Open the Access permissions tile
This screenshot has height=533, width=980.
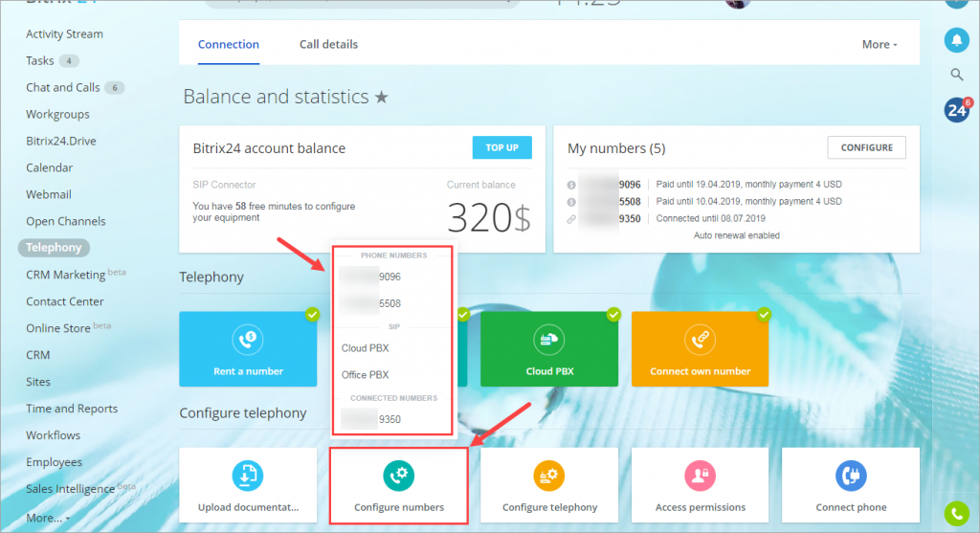pyautogui.click(x=700, y=485)
